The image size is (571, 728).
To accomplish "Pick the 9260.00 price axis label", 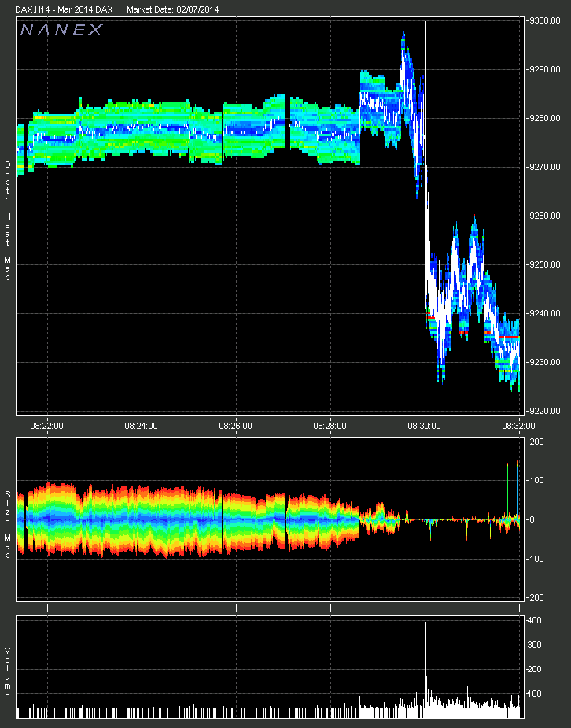I will 543,216.
